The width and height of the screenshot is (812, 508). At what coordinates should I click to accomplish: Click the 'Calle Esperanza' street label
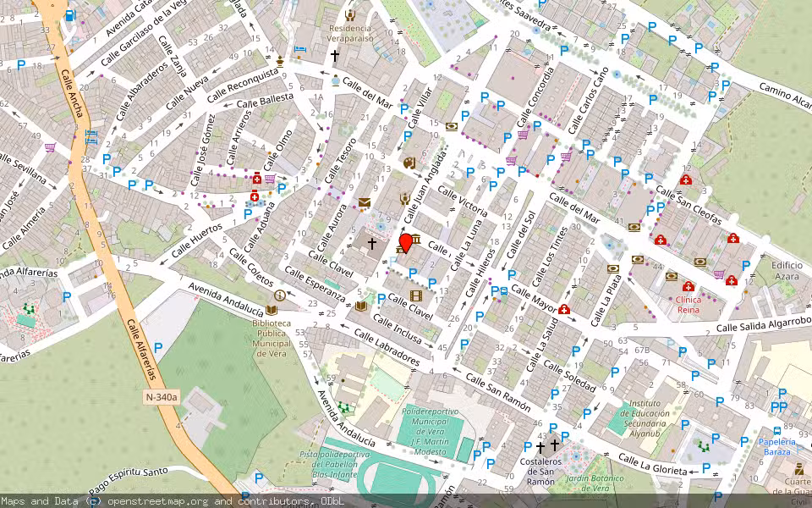(315, 284)
